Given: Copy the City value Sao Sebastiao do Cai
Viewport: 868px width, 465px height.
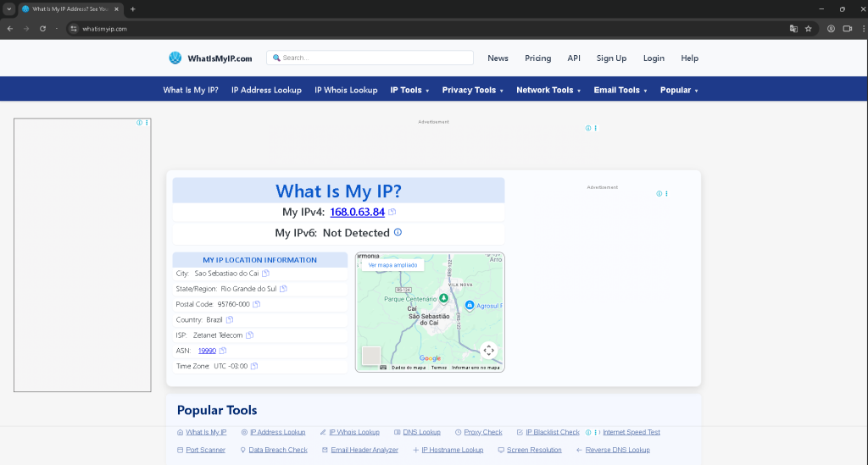Looking at the screenshot, I should point(265,274).
